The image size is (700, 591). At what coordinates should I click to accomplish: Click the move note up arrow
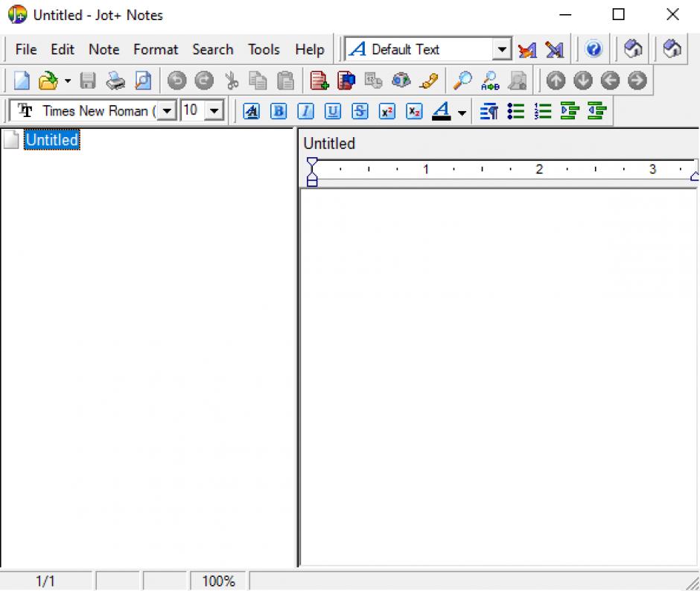pos(556,80)
